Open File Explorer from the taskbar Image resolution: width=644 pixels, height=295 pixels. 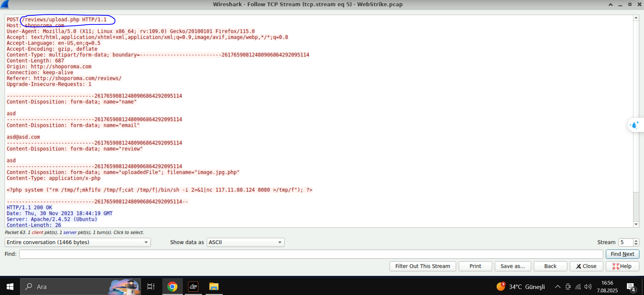coord(214,287)
